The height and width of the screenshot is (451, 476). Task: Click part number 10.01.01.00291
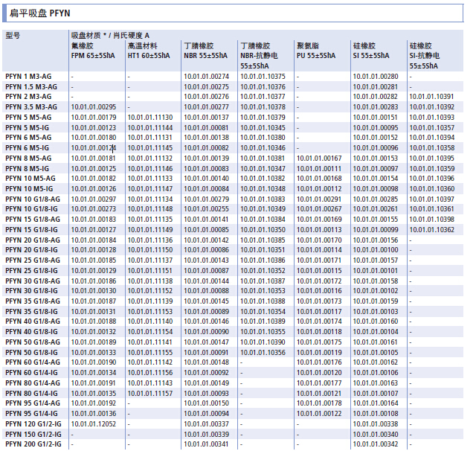click(319, 199)
